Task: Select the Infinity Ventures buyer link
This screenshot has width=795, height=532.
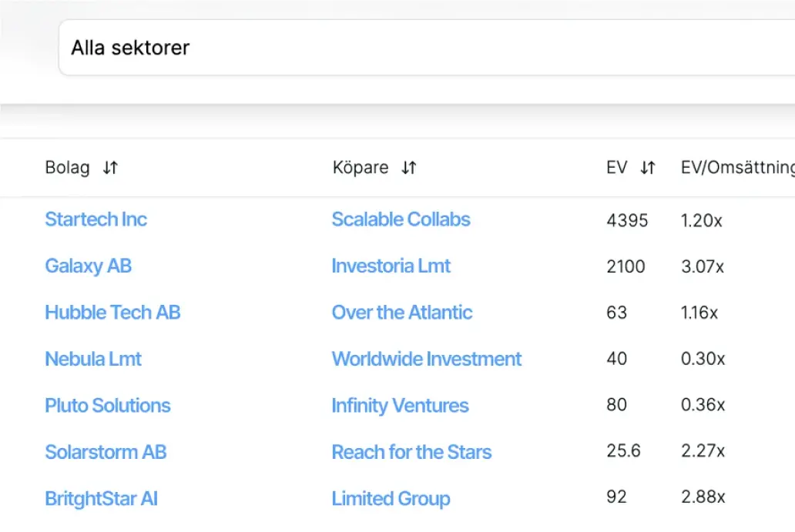Action: tap(400, 406)
